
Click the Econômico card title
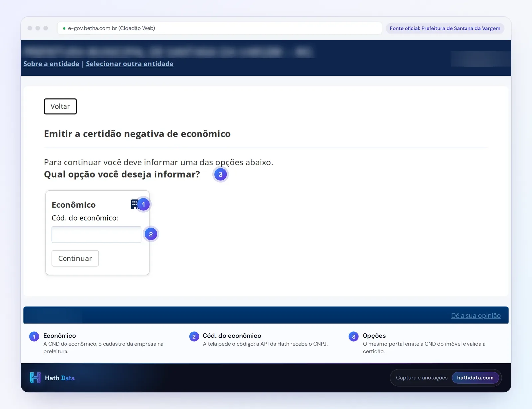point(73,205)
